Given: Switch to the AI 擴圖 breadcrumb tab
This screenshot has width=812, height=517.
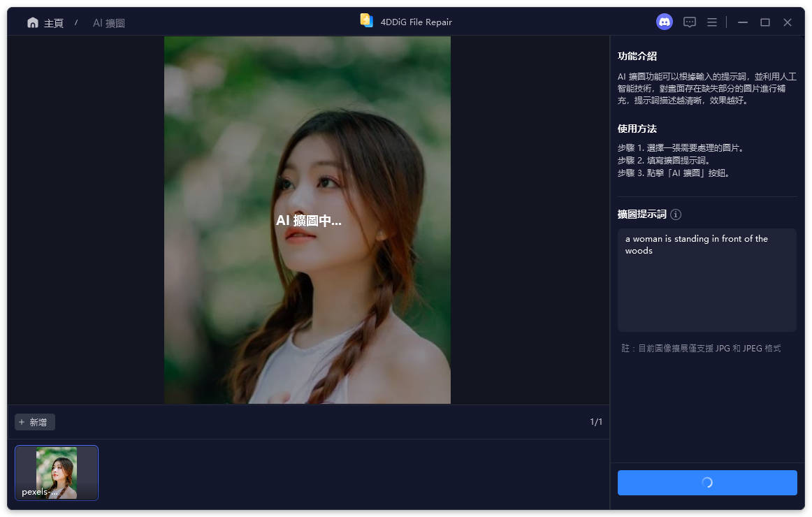Looking at the screenshot, I should 108,22.
